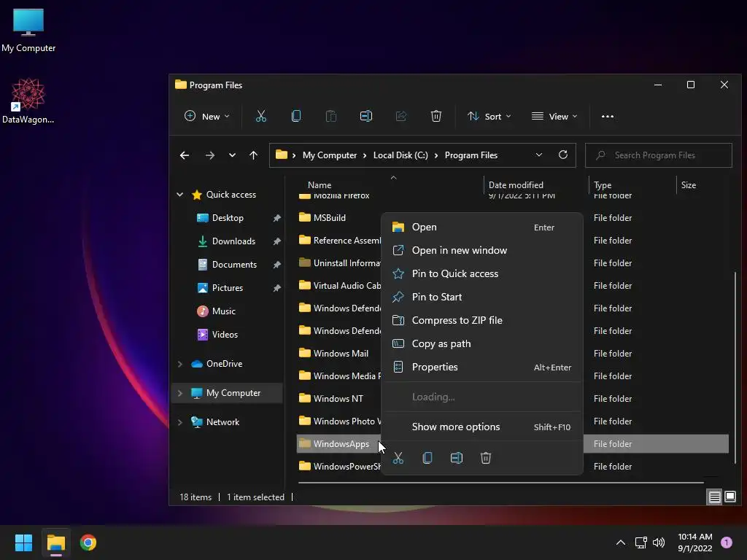The height and width of the screenshot is (560, 747).
Task: Go up one folder level
Action: click(x=253, y=155)
